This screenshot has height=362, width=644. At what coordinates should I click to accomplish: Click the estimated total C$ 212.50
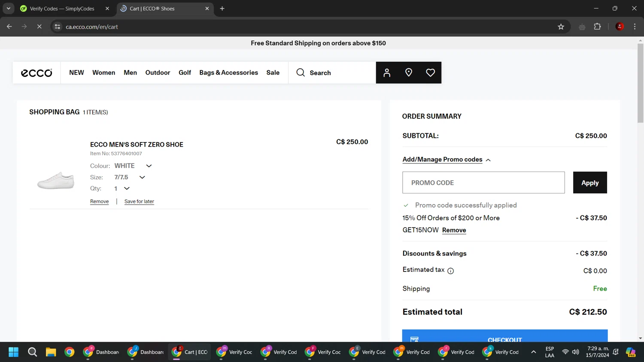pos(588,312)
